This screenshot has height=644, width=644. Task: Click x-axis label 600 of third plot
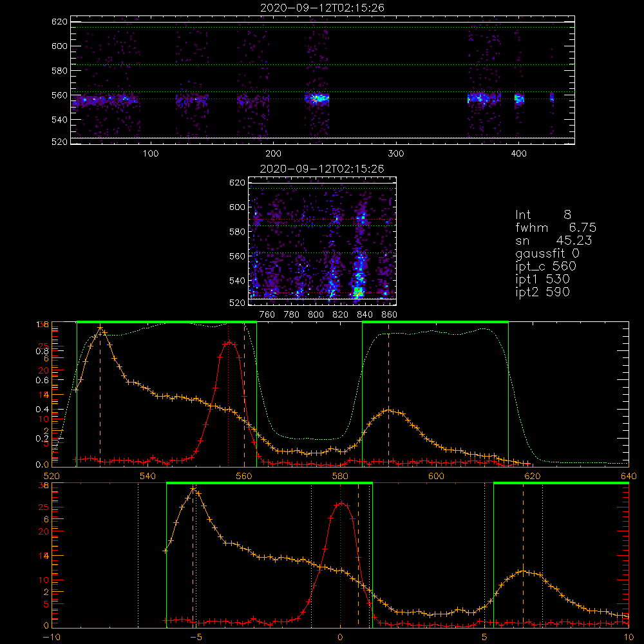tap(436, 477)
